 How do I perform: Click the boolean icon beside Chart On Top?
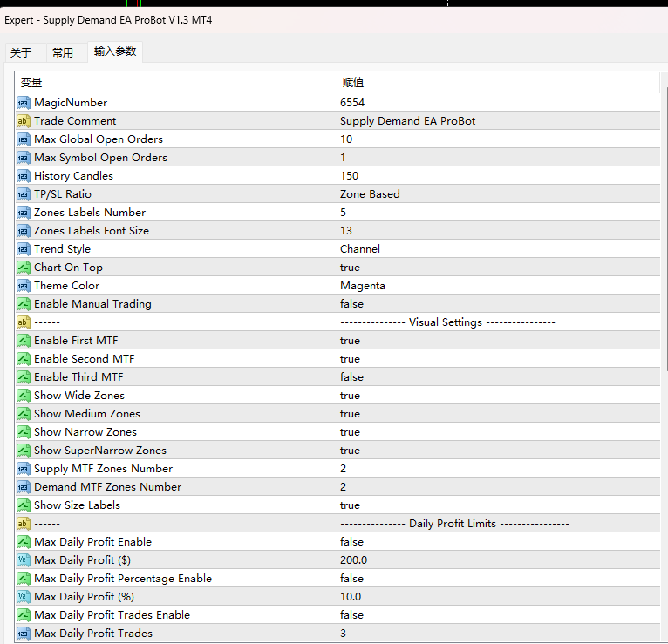tap(24, 268)
